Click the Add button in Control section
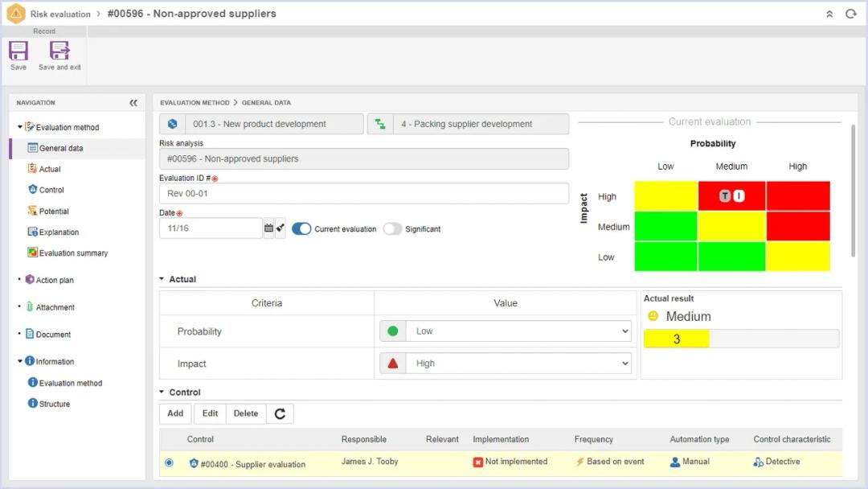The height and width of the screenshot is (489, 868). [175, 413]
